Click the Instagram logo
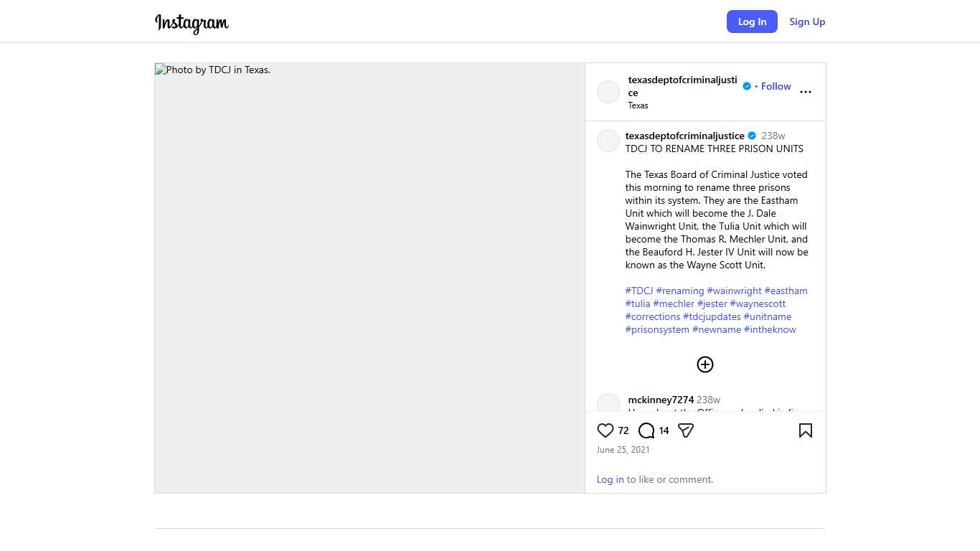Viewport: 980px width, 551px height. 192,23
